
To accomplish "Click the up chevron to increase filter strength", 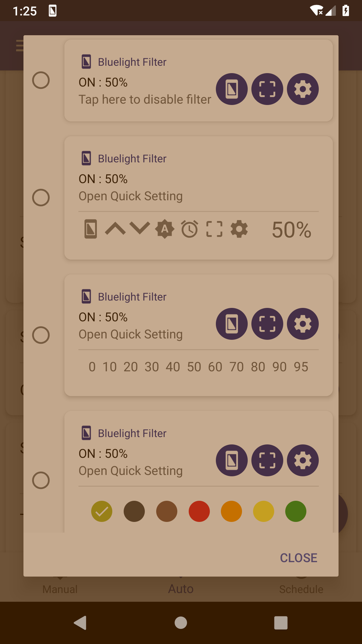I will coord(115,229).
